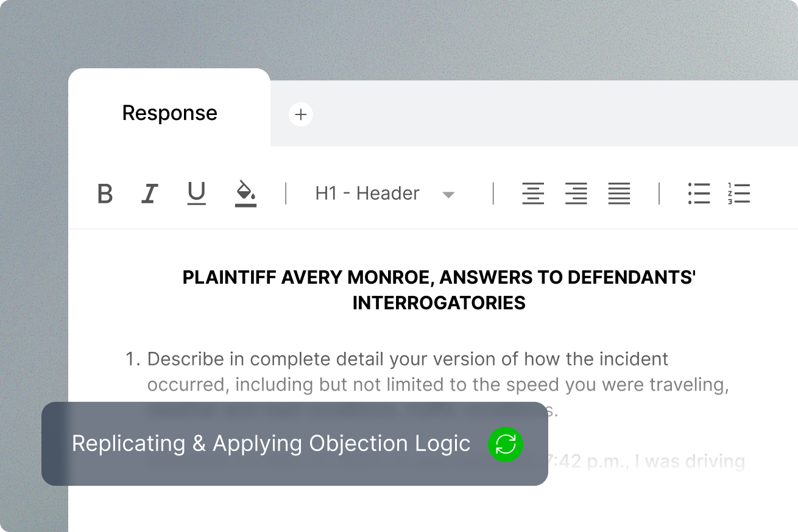Open the H1 - Header style dropdown
Image resolution: width=798 pixels, height=532 pixels.
pos(367,194)
